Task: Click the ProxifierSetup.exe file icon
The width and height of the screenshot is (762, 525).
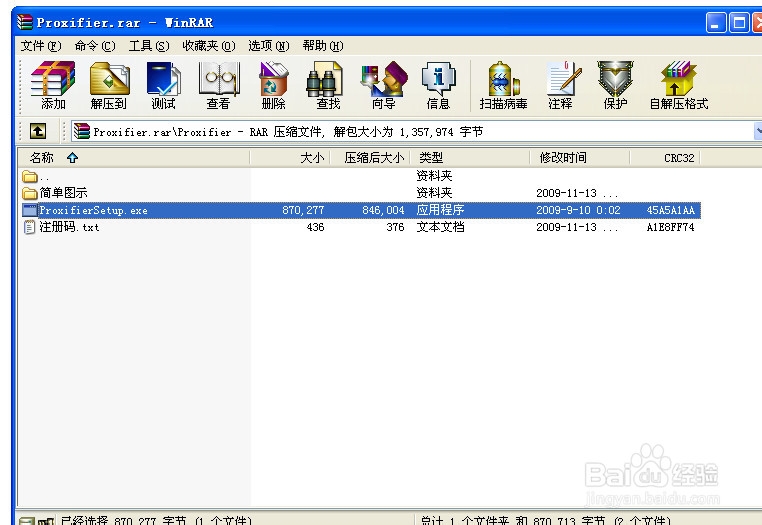Action: 30,210
